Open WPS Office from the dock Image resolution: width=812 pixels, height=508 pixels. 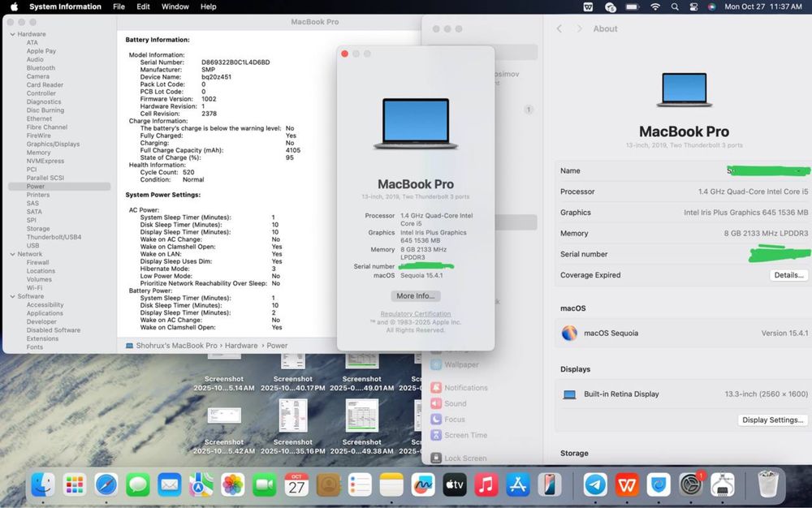click(627, 485)
